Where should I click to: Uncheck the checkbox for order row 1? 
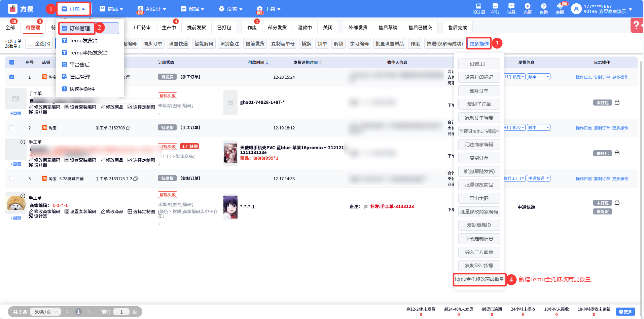point(12,77)
